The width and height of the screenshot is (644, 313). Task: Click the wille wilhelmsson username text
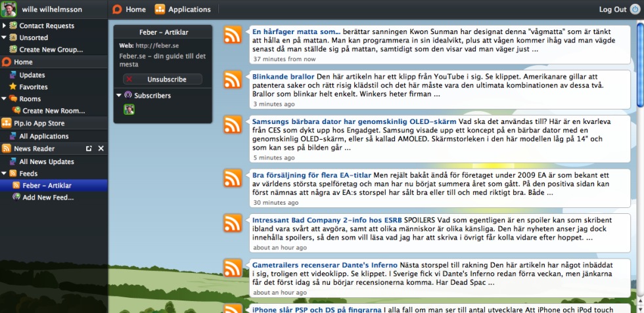click(x=52, y=9)
